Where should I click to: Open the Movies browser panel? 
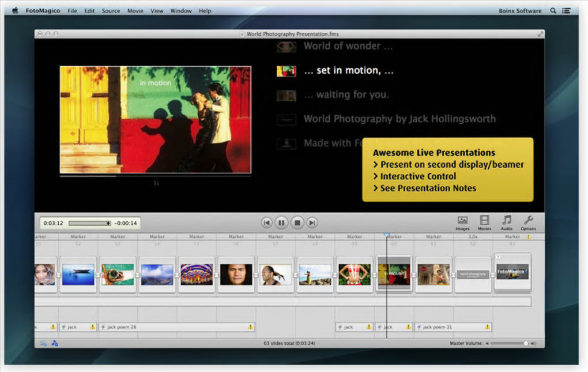pos(484,222)
